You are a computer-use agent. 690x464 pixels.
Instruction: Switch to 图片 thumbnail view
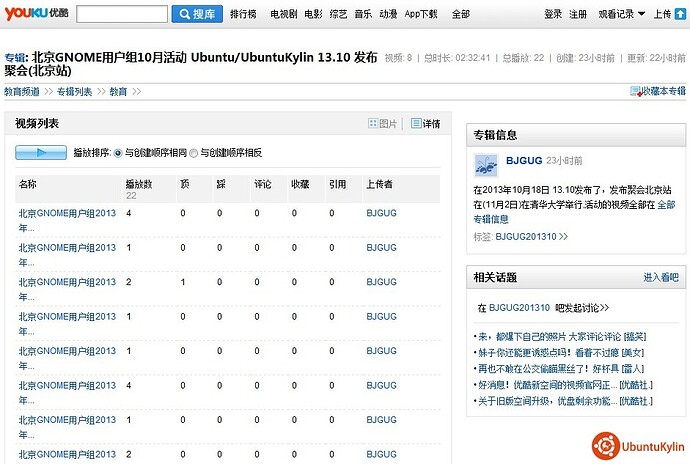tap(382, 124)
